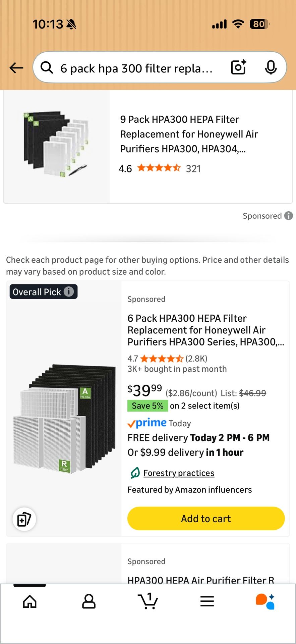Open the 9 Pack HPA300 filter title

point(189,134)
